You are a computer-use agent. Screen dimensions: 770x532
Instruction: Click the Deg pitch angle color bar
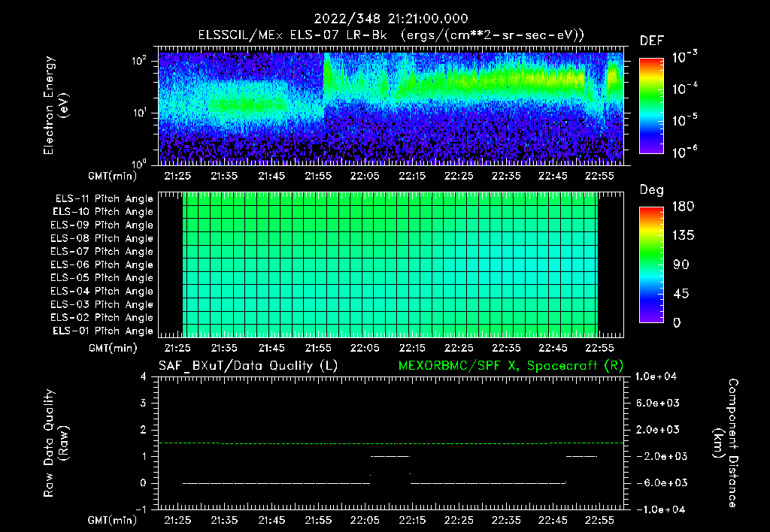(651, 264)
